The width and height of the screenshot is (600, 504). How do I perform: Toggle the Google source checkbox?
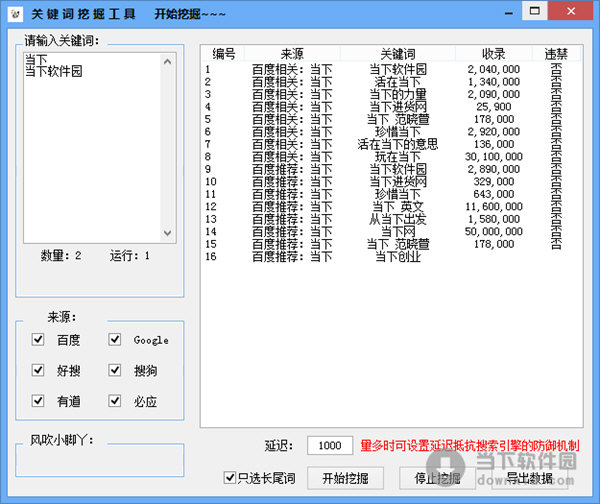point(115,339)
